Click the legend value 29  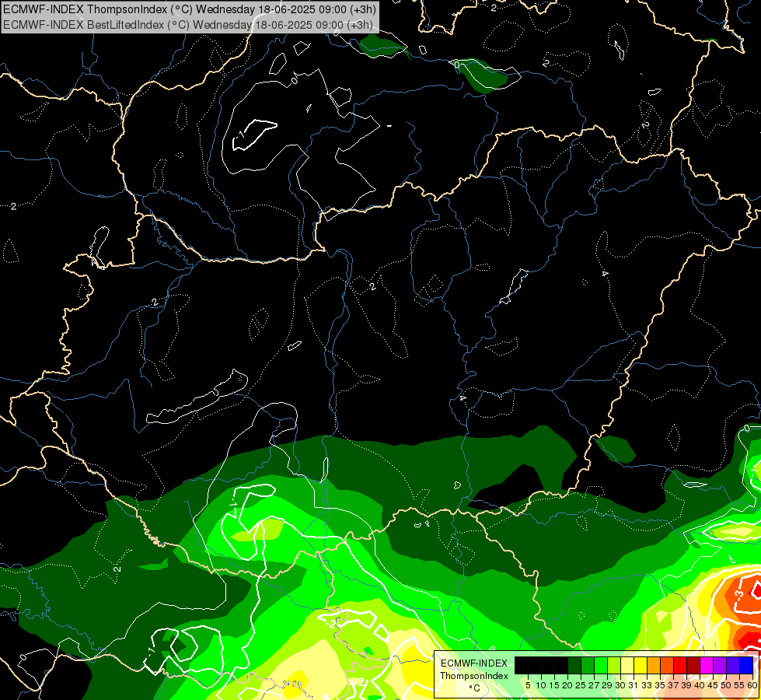pos(607,685)
